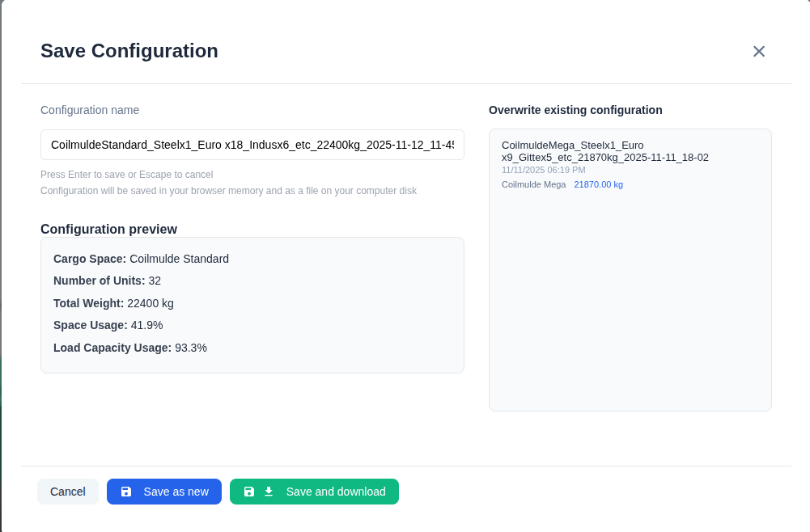This screenshot has width=810, height=532.
Task: Close the Save Configuration dialog
Action: (x=758, y=52)
